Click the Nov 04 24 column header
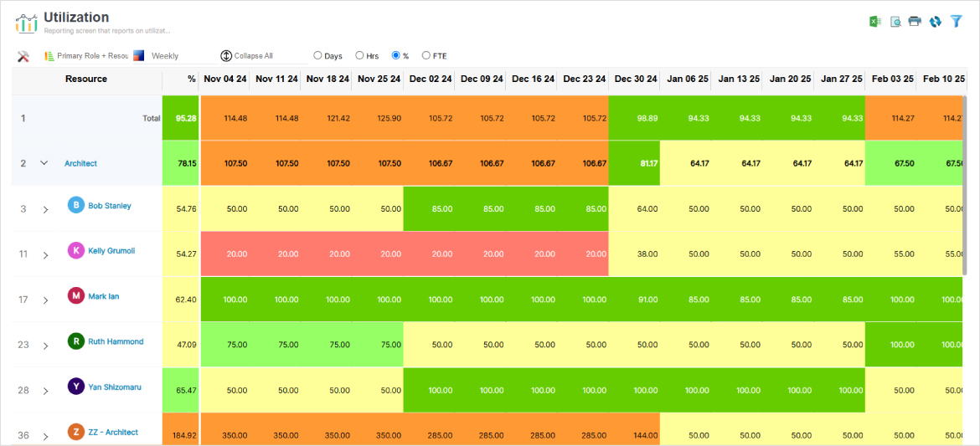 (224, 79)
